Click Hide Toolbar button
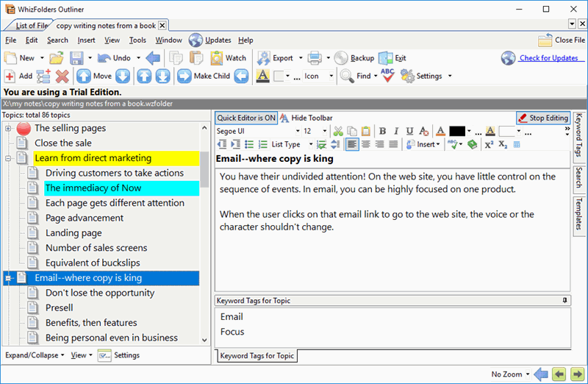 (306, 118)
